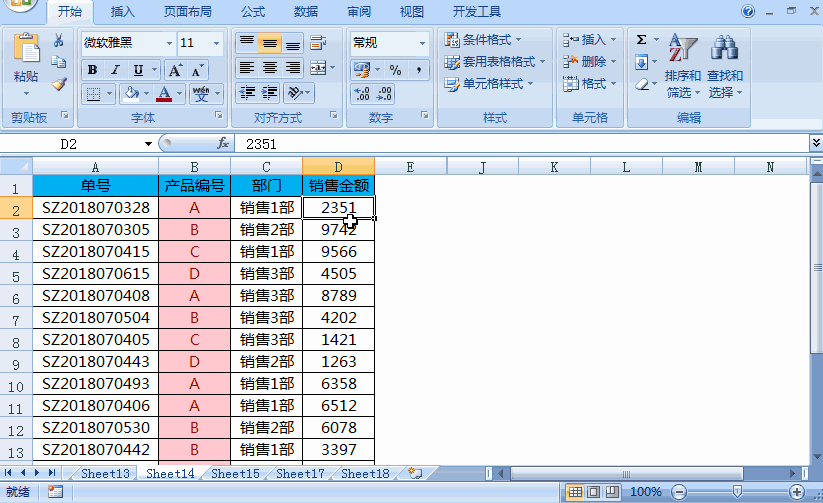Decrease font size with small A
This screenshot has width=823, height=503.
click(197, 70)
